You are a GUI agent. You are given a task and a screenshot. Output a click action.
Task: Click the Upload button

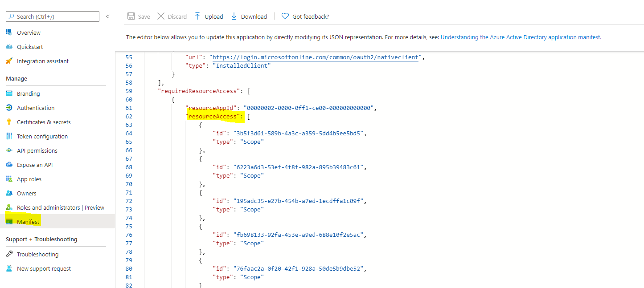tap(209, 16)
